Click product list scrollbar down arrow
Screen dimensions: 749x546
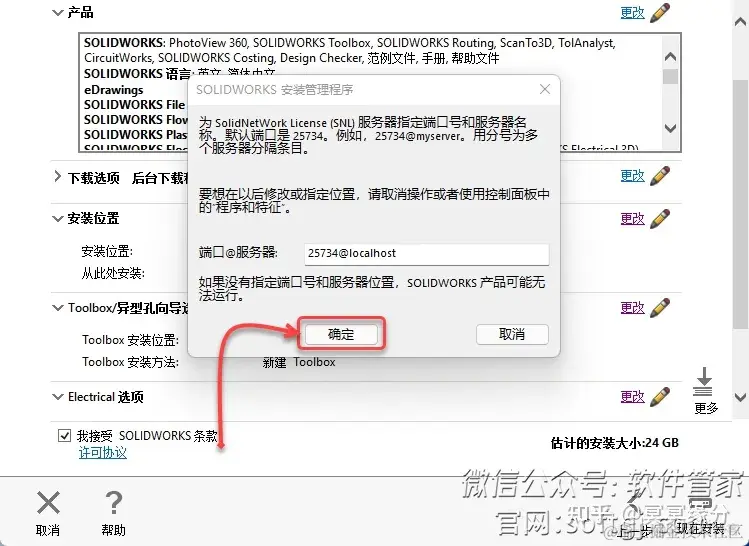pos(670,128)
